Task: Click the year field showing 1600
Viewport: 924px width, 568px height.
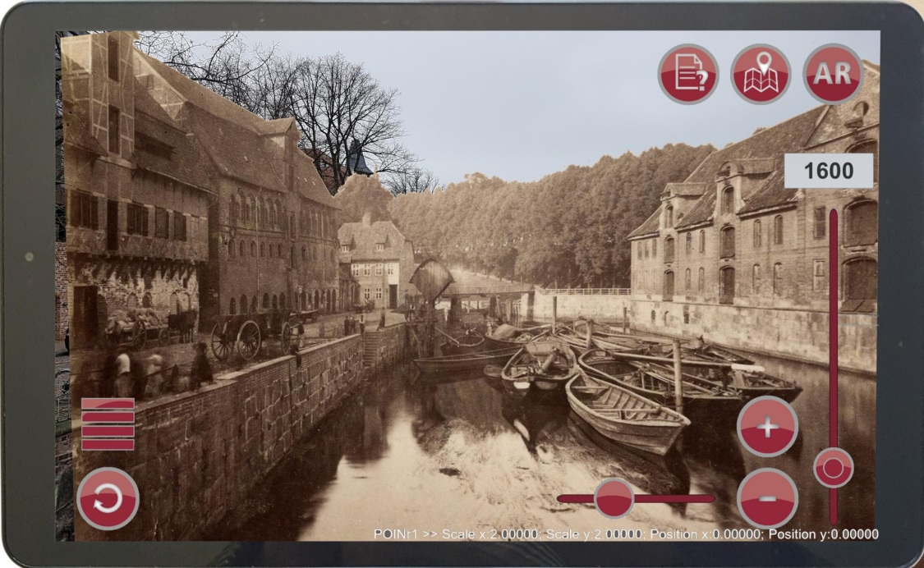Action: tap(829, 171)
